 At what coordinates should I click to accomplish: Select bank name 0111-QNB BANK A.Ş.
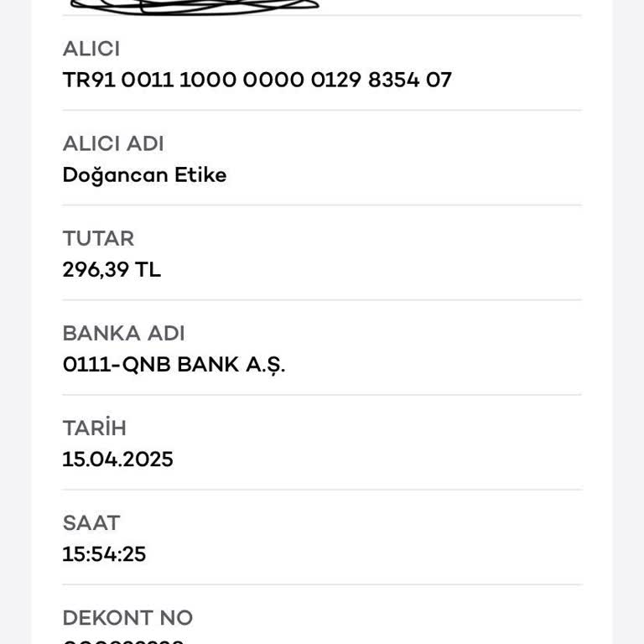(x=174, y=365)
